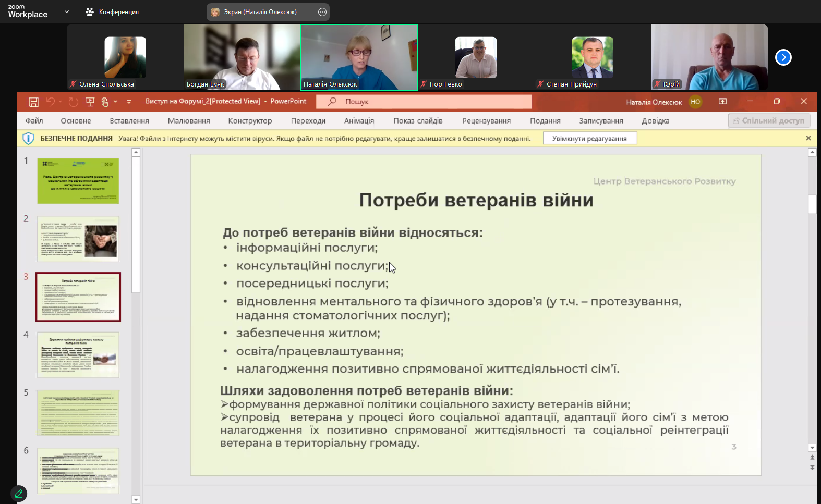Image resolution: width=821 pixels, height=504 pixels.
Task: Click Ігор Гевко video tile
Action: click(476, 57)
